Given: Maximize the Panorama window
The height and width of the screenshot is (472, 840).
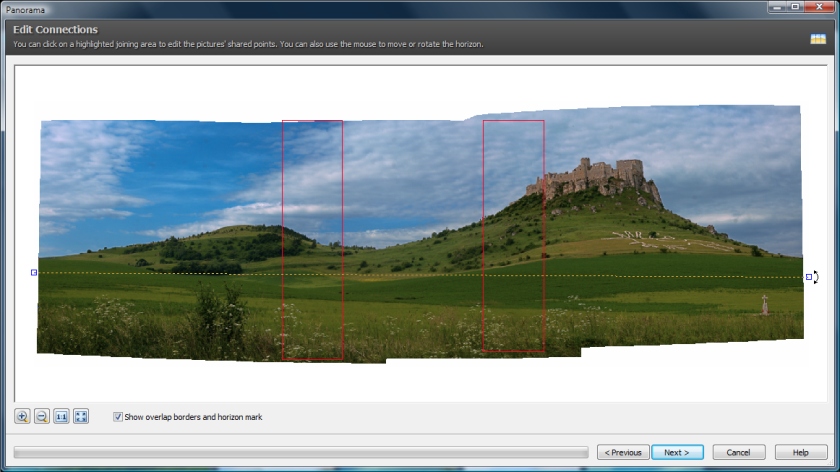Looking at the screenshot, I should tap(796, 6).
